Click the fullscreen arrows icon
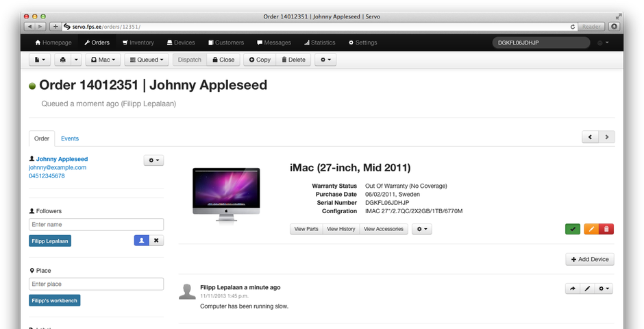Screen dimensions: 644x329 [x=618, y=16]
